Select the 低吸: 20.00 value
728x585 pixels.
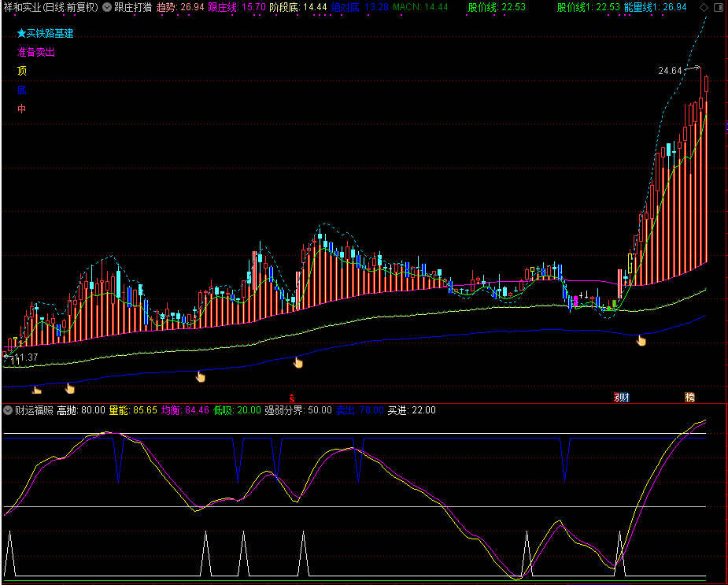pyautogui.click(x=237, y=410)
